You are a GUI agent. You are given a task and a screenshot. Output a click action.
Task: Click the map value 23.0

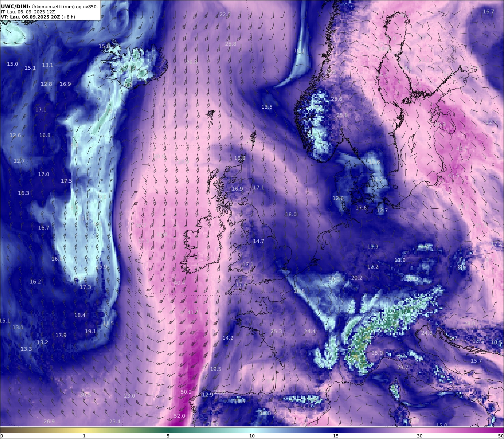[130, 396]
